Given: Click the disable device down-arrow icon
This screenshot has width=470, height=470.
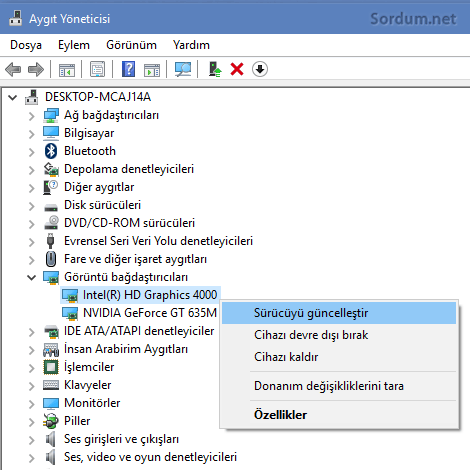Looking at the screenshot, I should [260, 69].
